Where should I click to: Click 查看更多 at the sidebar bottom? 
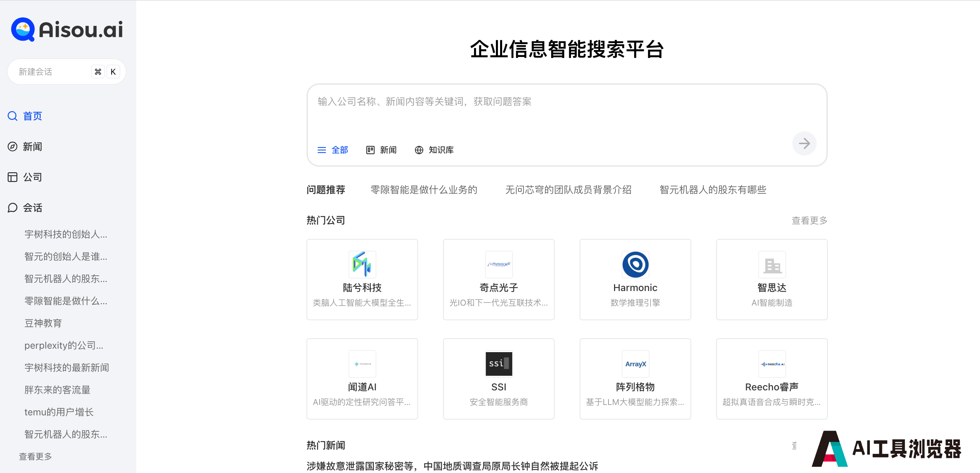pyautogui.click(x=35, y=456)
